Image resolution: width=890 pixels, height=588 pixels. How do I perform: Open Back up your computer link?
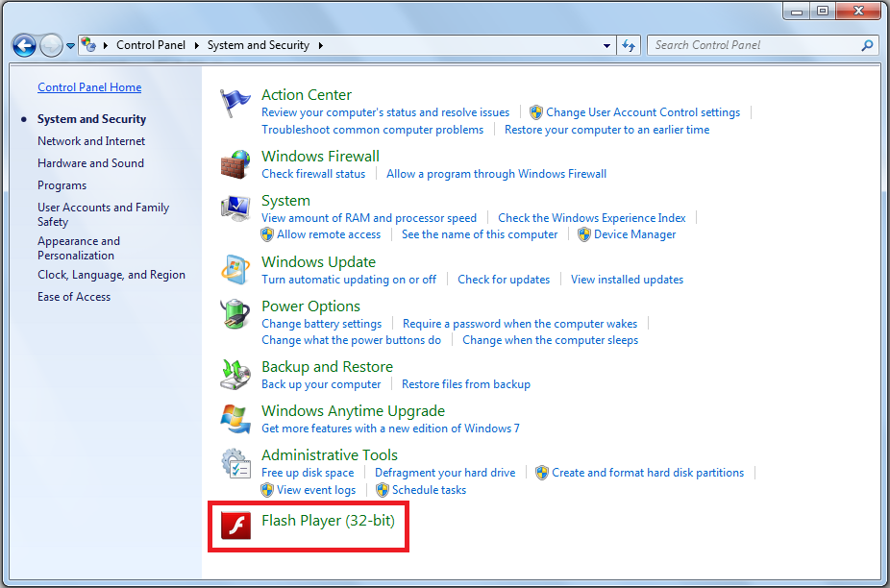321,384
